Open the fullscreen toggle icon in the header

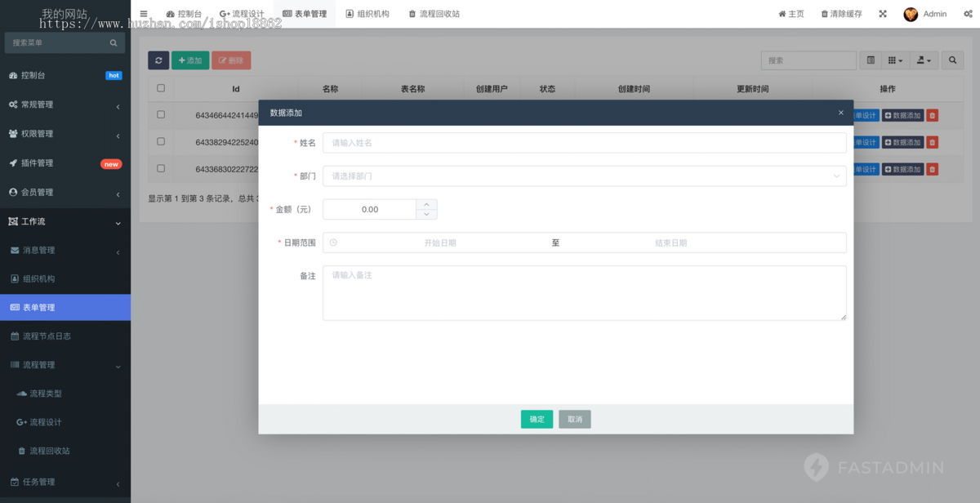pos(882,14)
